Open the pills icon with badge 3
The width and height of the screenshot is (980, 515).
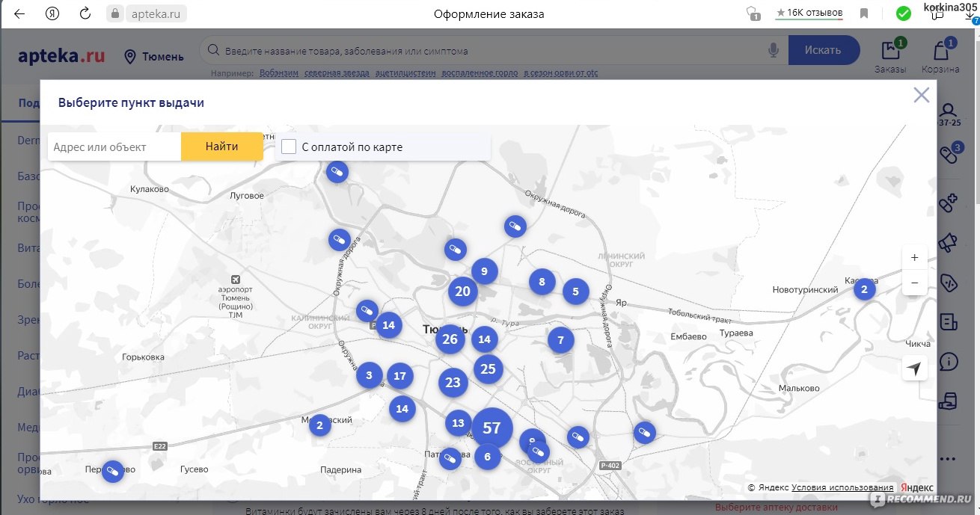949,154
